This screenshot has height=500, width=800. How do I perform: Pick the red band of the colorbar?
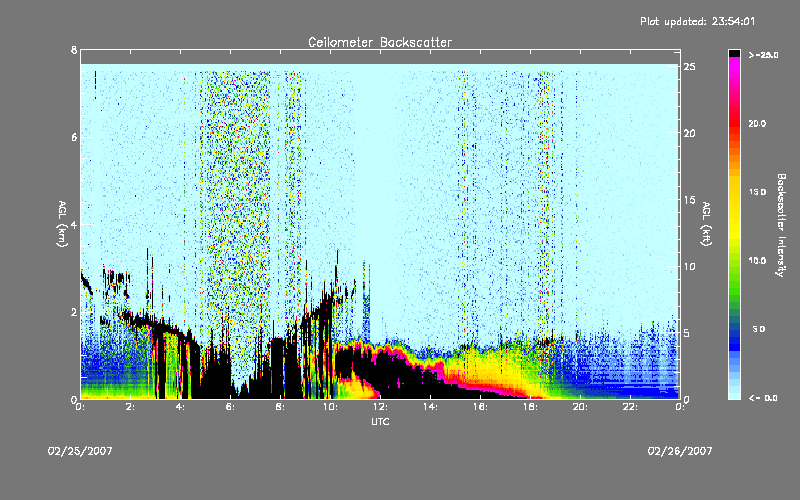point(734,122)
